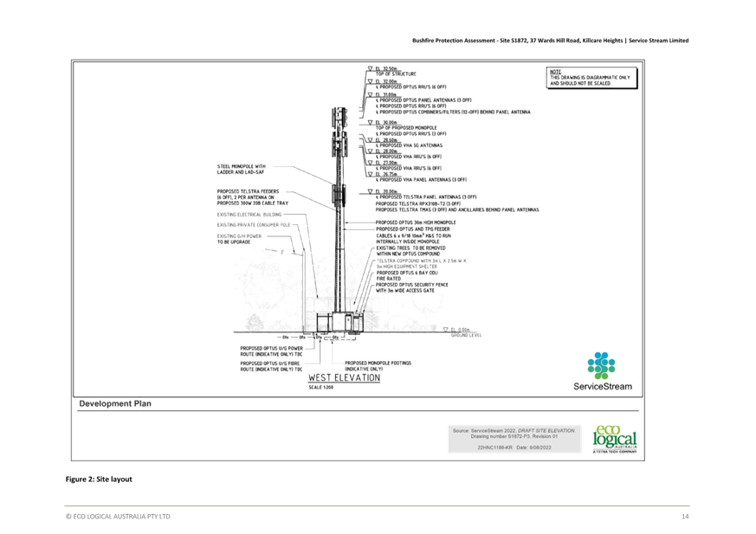
Task: Click the source citation box for ServiceStream 2022
Action: (x=514, y=439)
